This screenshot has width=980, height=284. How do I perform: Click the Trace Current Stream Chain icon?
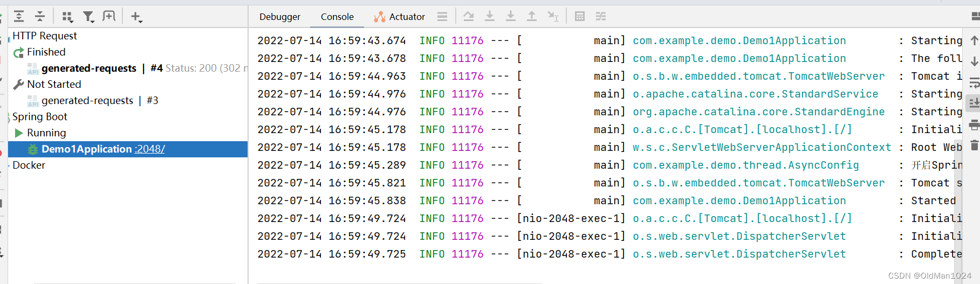coord(601,17)
